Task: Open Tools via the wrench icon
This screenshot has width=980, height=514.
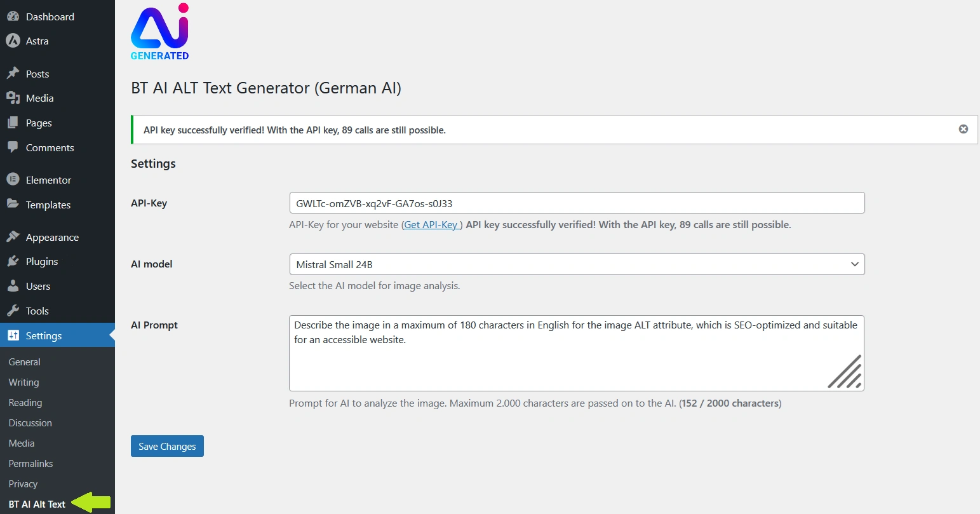Action: pyautogui.click(x=13, y=311)
